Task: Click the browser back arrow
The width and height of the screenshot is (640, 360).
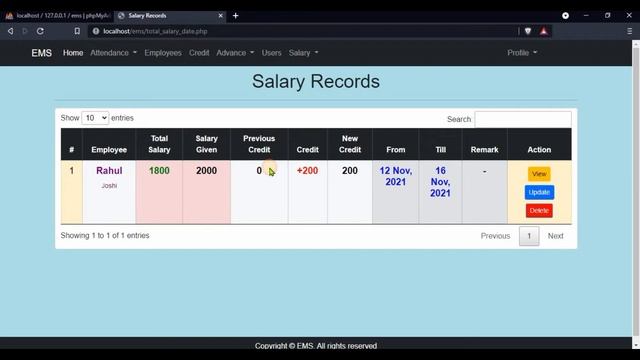Action: click(x=10, y=31)
